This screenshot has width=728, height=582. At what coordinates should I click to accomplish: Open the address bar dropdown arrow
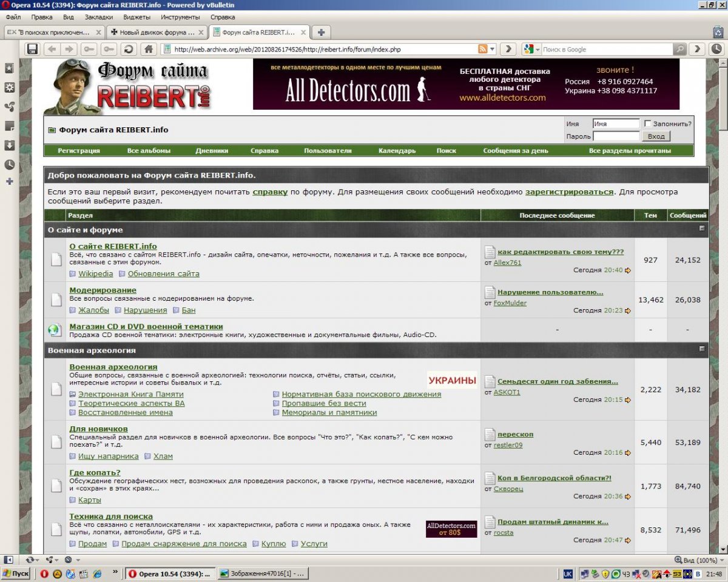point(493,49)
